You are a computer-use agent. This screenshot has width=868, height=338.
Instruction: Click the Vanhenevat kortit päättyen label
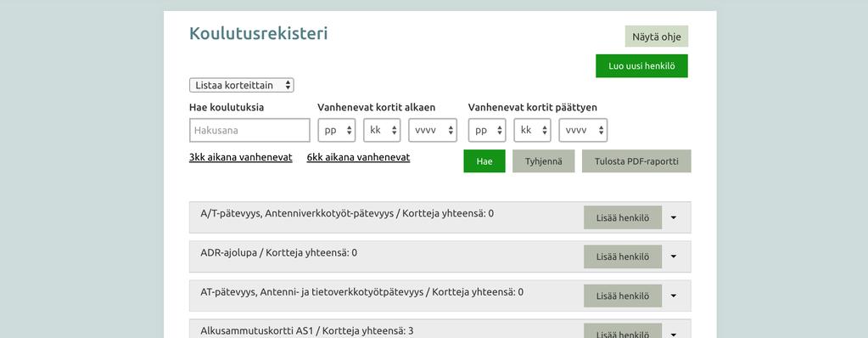(x=533, y=108)
